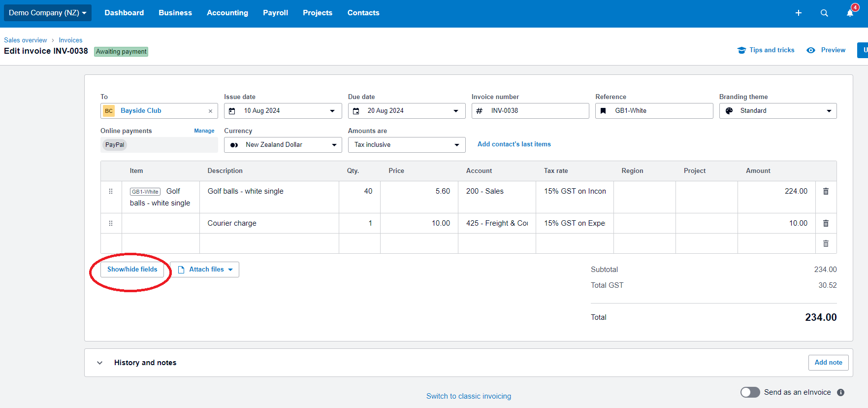
Task: Click the plus icon in top bar
Action: tap(798, 13)
